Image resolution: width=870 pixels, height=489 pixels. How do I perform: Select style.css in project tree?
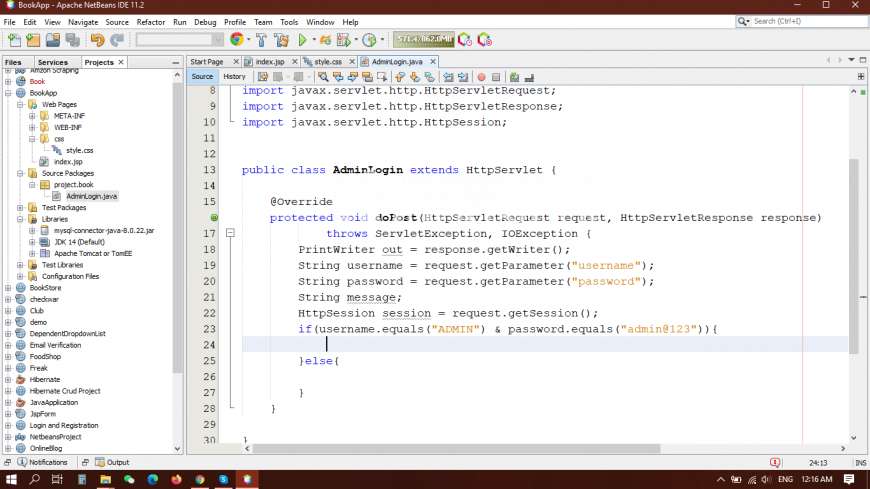click(x=79, y=150)
